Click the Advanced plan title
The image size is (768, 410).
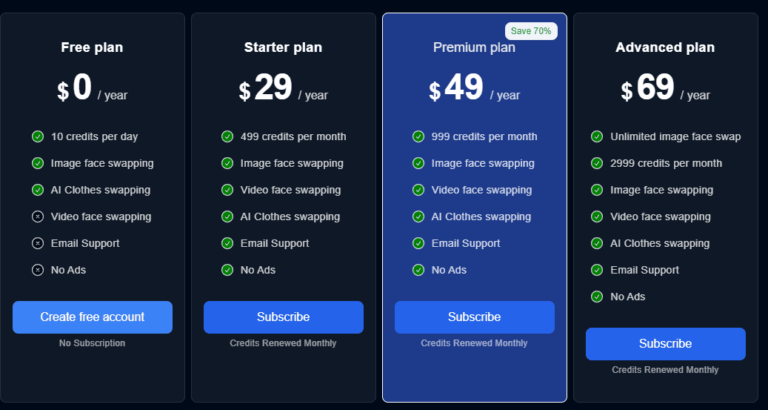(665, 47)
